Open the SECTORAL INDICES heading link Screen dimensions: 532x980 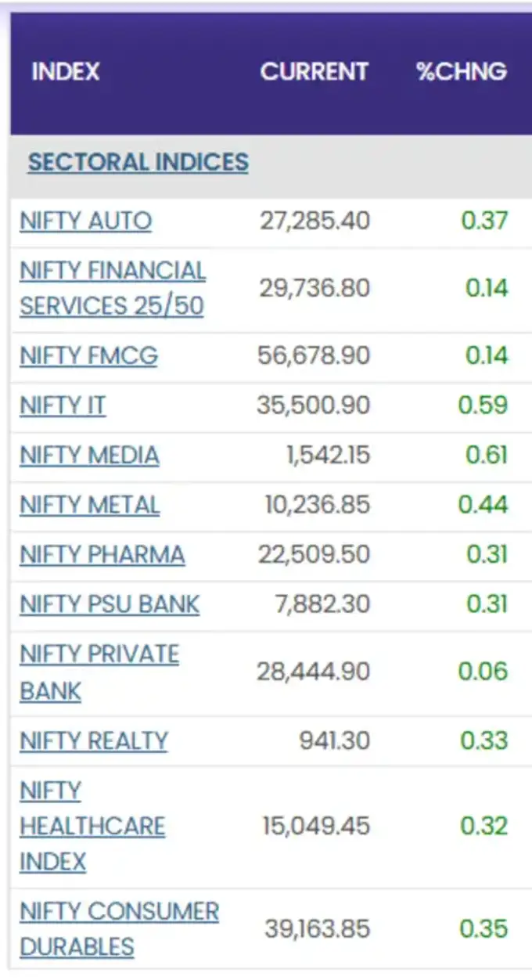pyautogui.click(x=138, y=163)
